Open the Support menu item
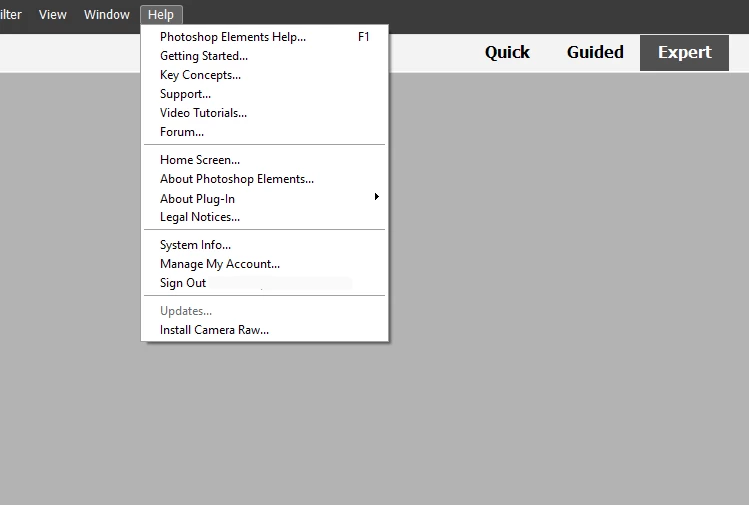This screenshot has height=505, width=749. (x=265, y=94)
